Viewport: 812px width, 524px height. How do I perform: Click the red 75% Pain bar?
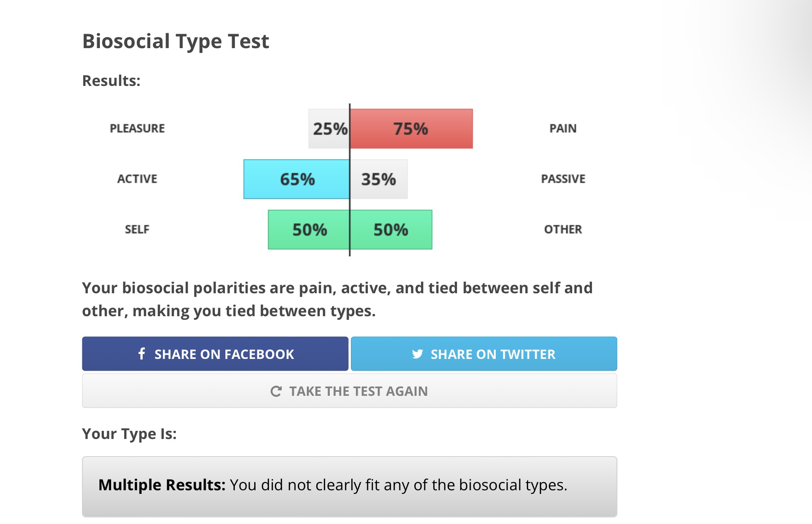pos(411,129)
